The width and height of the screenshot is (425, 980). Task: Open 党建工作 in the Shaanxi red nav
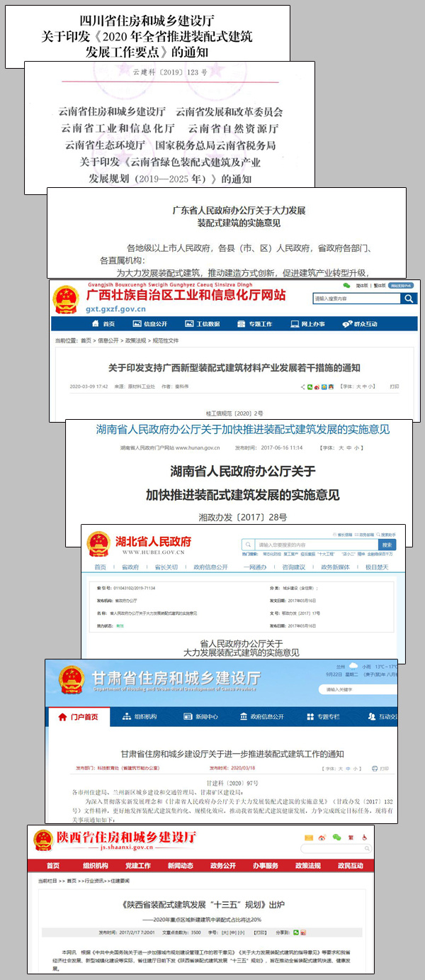pos(138,866)
